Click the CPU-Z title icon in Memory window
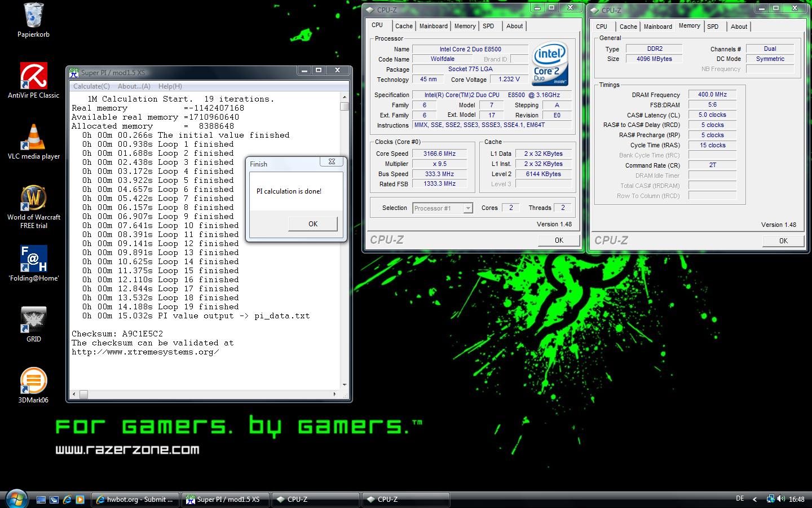812x508 pixels. [594, 10]
